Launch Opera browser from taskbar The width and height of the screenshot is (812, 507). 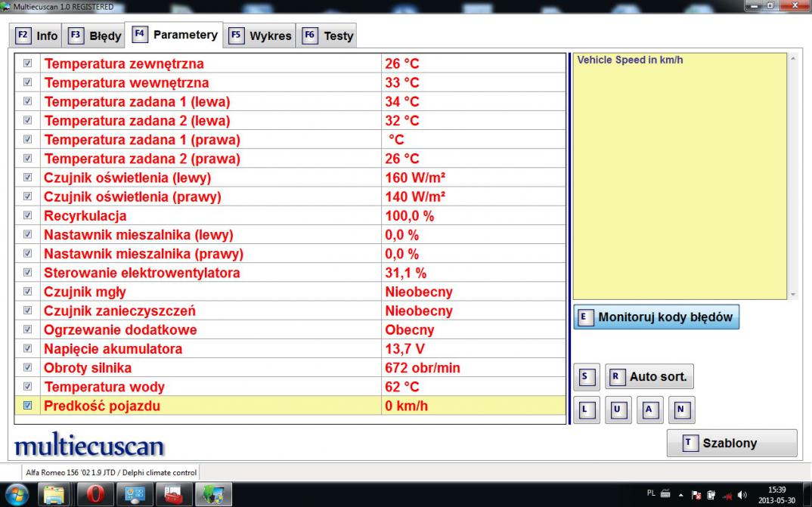coord(95,494)
